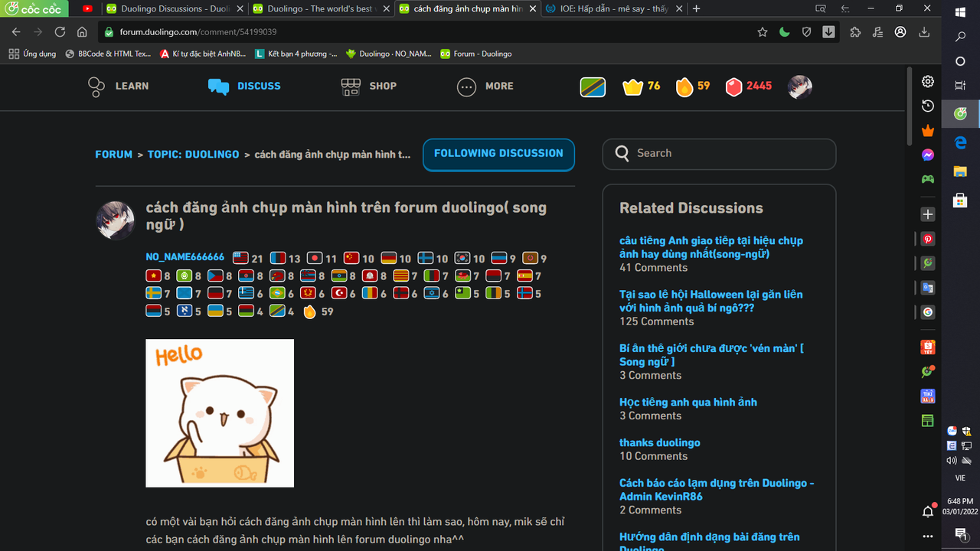Click the highlighted download-media arrow in address bar
The image size is (980, 551).
[x=828, y=32]
